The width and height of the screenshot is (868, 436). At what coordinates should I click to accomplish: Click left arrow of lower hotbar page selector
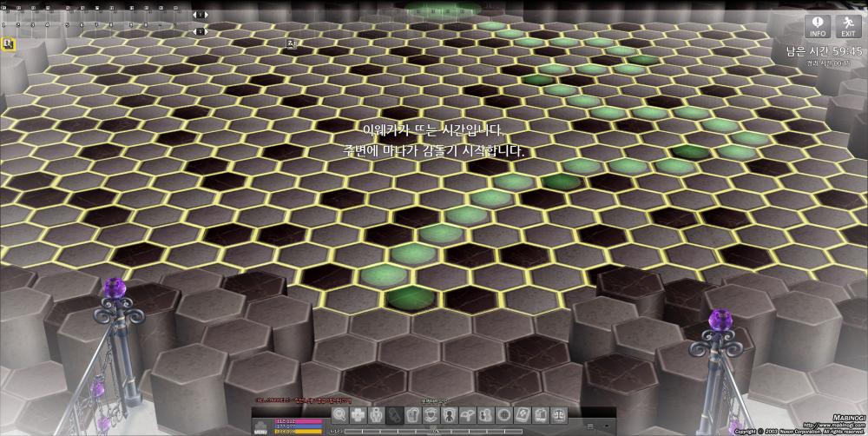pyautogui.click(x=195, y=31)
